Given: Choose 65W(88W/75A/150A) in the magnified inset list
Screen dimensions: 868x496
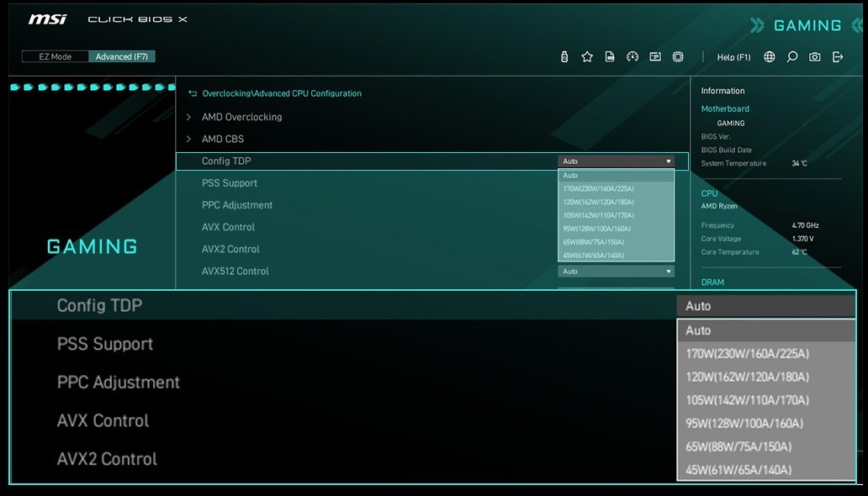Looking at the screenshot, I should 766,446.
